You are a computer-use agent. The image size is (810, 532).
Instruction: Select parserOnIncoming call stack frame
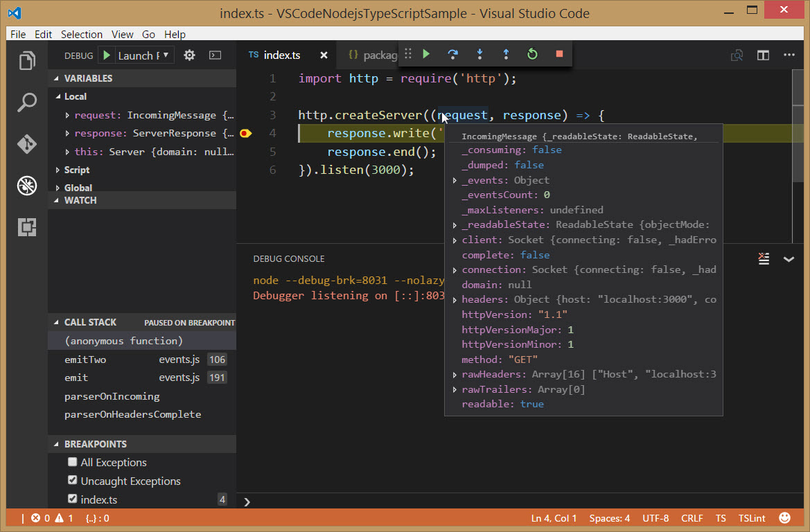coord(142,396)
